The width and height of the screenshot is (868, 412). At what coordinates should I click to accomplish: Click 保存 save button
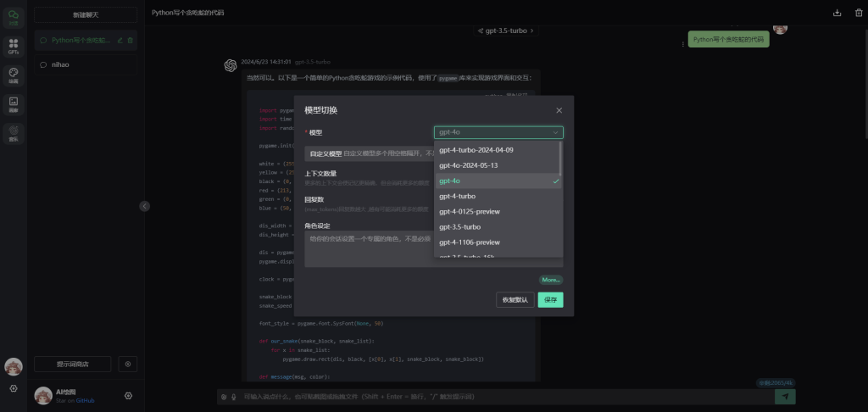pos(550,299)
